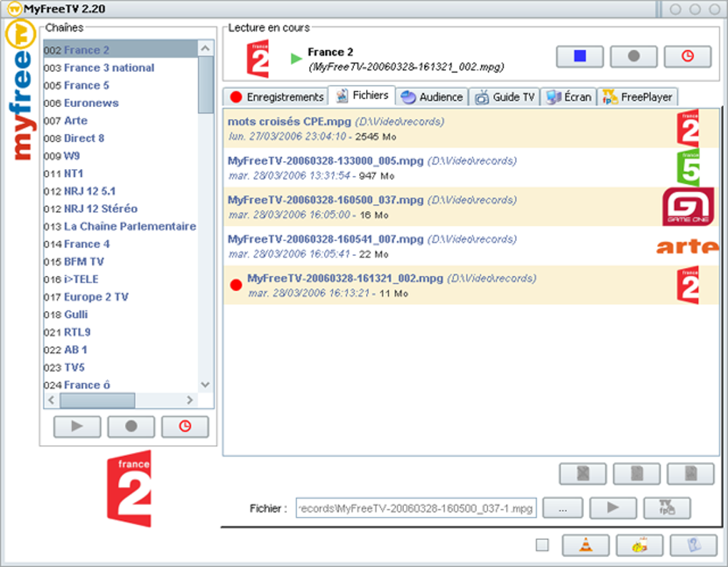The width and height of the screenshot is (728, 567).
Task: Select channel 012 NRJ 12 5.1
Action: (121, 191)
